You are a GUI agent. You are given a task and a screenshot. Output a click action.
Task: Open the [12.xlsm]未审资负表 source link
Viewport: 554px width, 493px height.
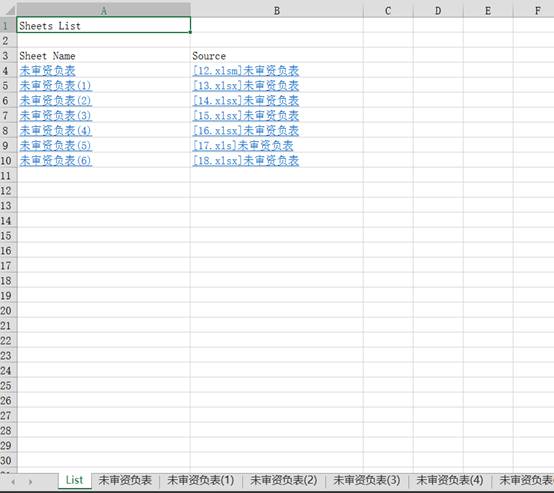(246, 70)
